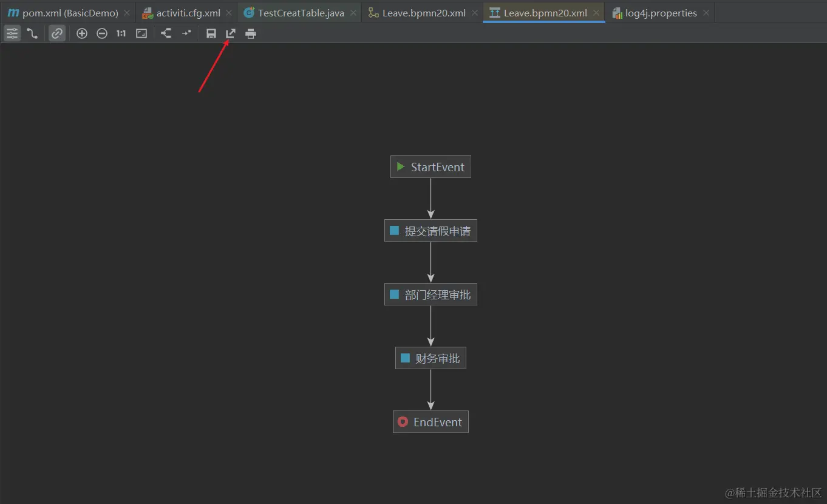This screenshot has width=827, height=504.
Task: Click blue square icon on 部门经理审批 node
Action: (x=394, y=294)
